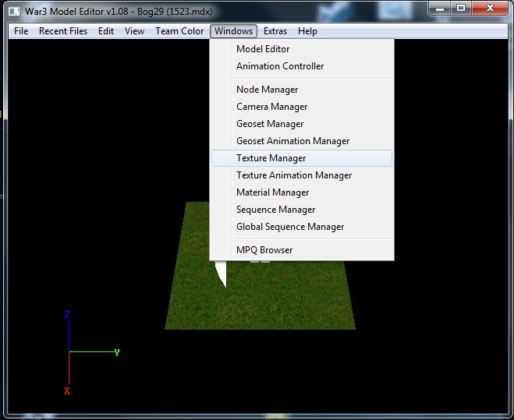
Task: Open the Camera Manager
Action: pos(302,107)
